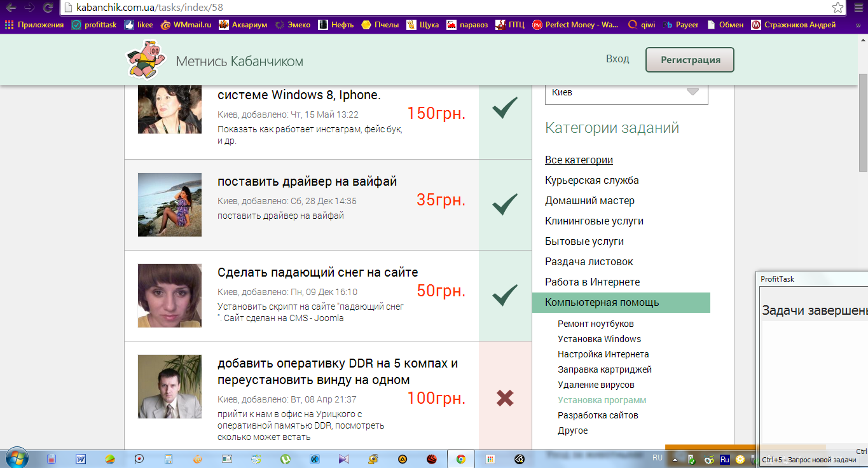This screenshot has height=468, width=868.
Task: Select the Домашний мастер category
Action: [x=589, y=200]
